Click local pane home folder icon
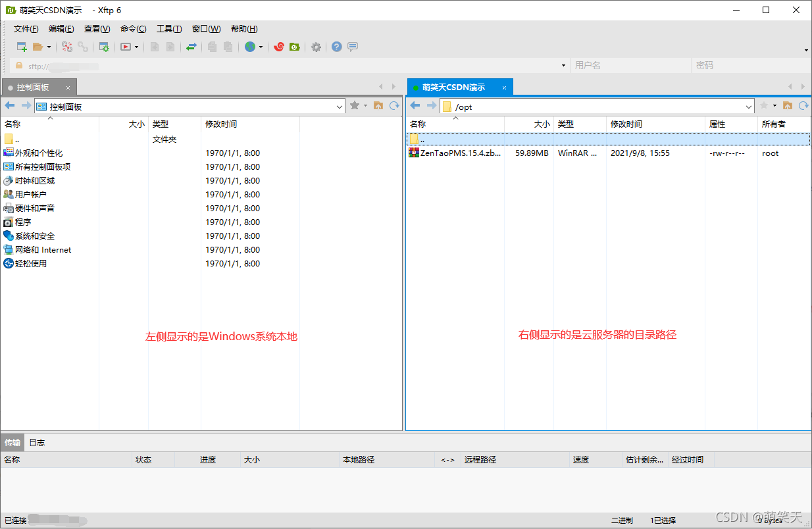 (378, 106)
